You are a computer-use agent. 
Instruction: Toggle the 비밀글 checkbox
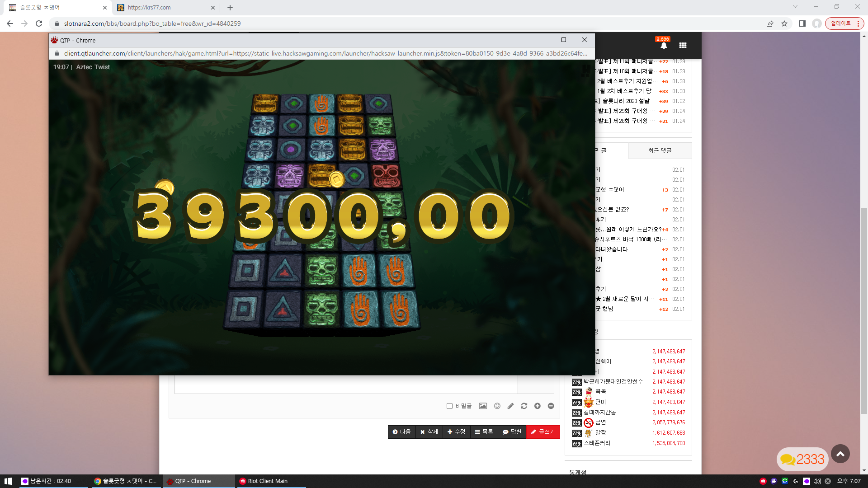pyautogui.click(x=449, y=406)
